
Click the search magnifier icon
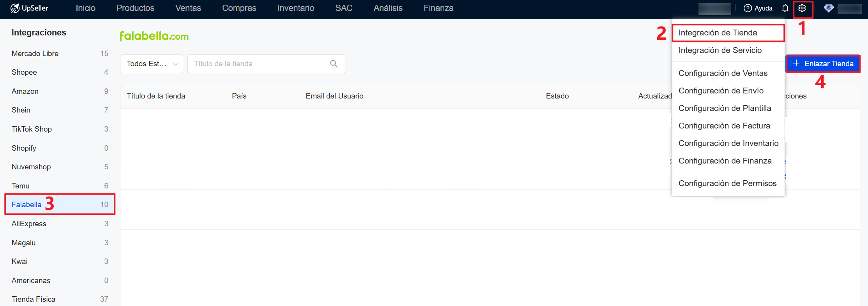click(334, 64)
